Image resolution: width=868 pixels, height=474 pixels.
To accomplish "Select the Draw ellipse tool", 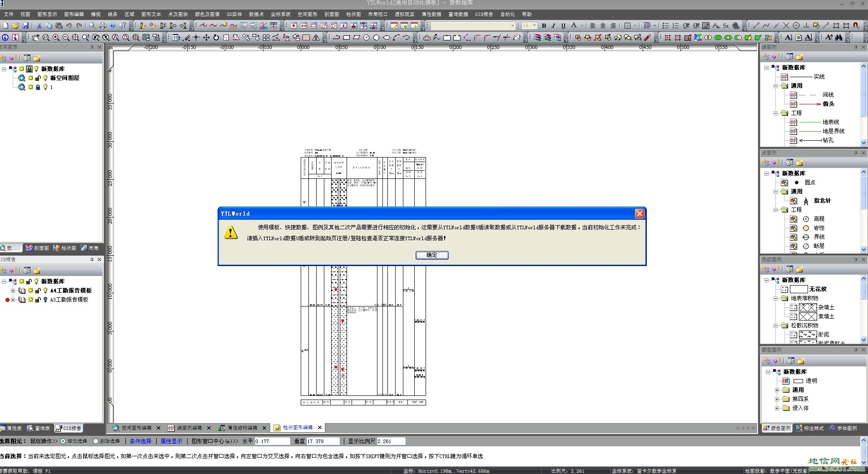I will click(387, 37).
